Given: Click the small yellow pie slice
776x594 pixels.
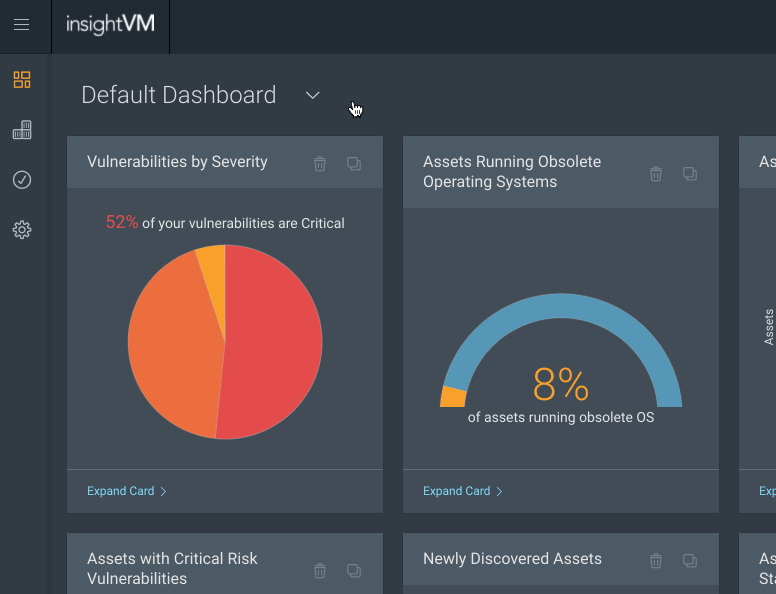Looking at the screenshot, I should [214, 277].
